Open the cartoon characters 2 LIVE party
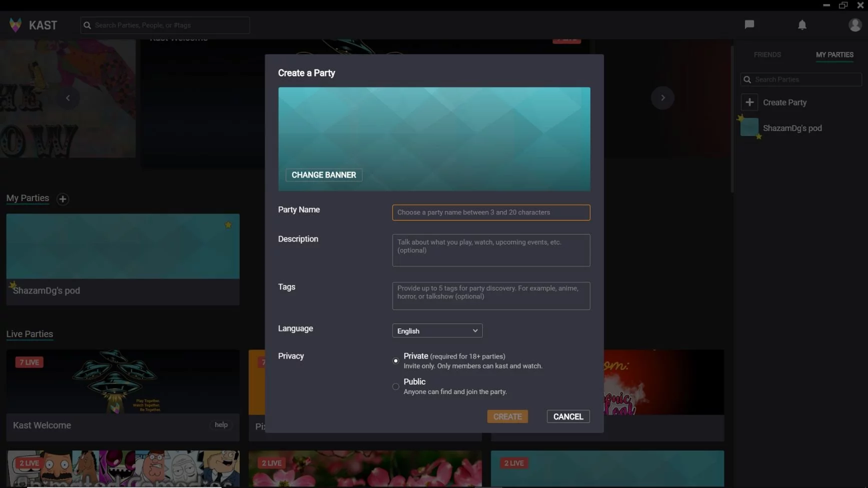The height and width of the screenshot is (488, 868). coord(123,469)
